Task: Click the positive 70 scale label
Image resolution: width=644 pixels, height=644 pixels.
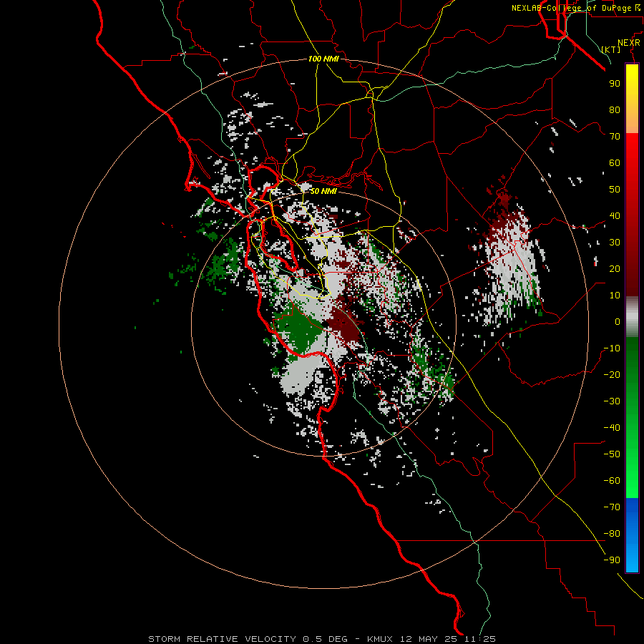Action: click(x=615, y=137)
